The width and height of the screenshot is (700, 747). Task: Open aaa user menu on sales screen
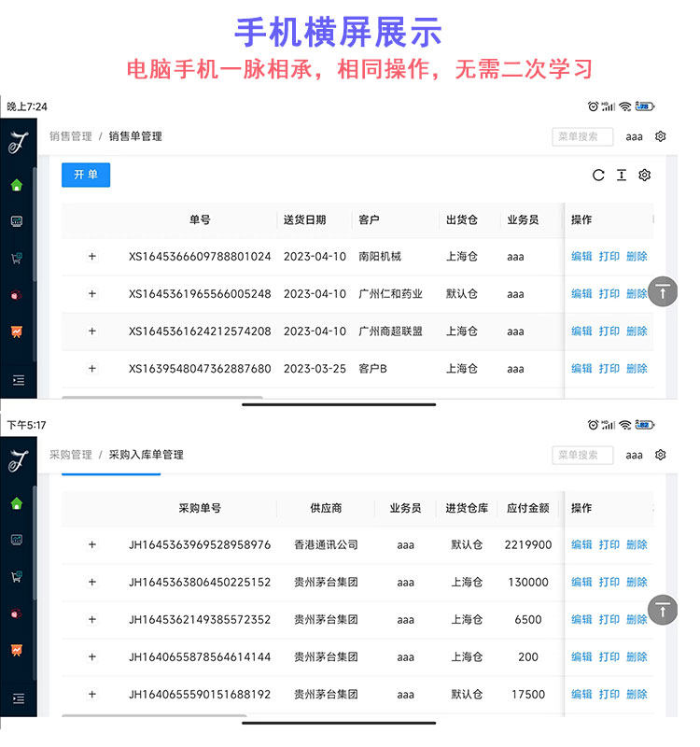pyautogui.click(x=634, y=136)
